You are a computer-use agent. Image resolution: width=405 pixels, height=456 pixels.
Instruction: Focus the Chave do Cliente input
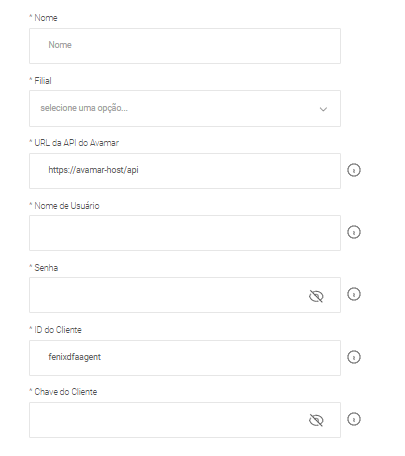pyautogui.click(x=185, y=420)
